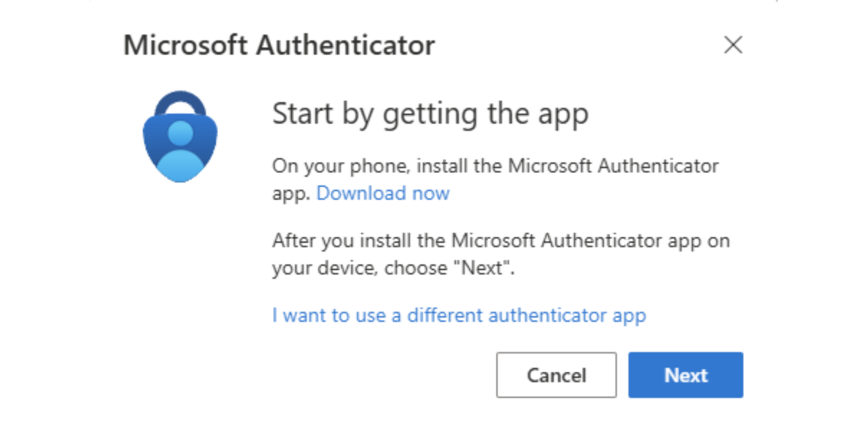Click the word "getting" in the heading
Screen dimensions: 868x424
pos(430,115)
